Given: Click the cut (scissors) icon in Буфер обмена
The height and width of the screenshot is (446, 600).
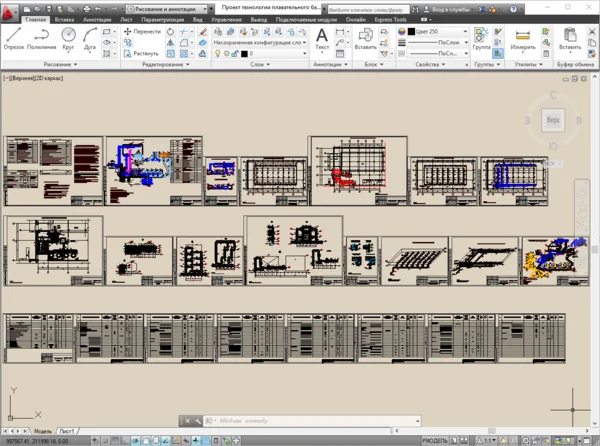Looking at the screenshot, I should (x=592, y=31).
